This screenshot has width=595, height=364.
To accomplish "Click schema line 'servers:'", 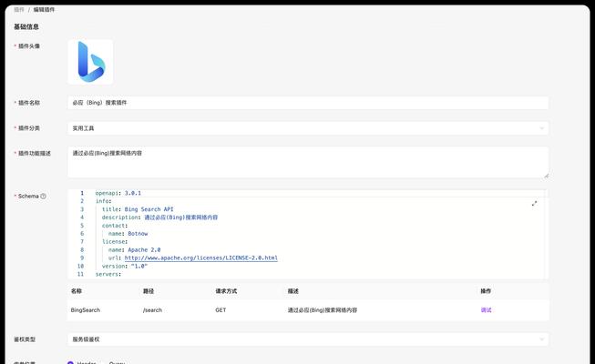I will coord(108,274).
